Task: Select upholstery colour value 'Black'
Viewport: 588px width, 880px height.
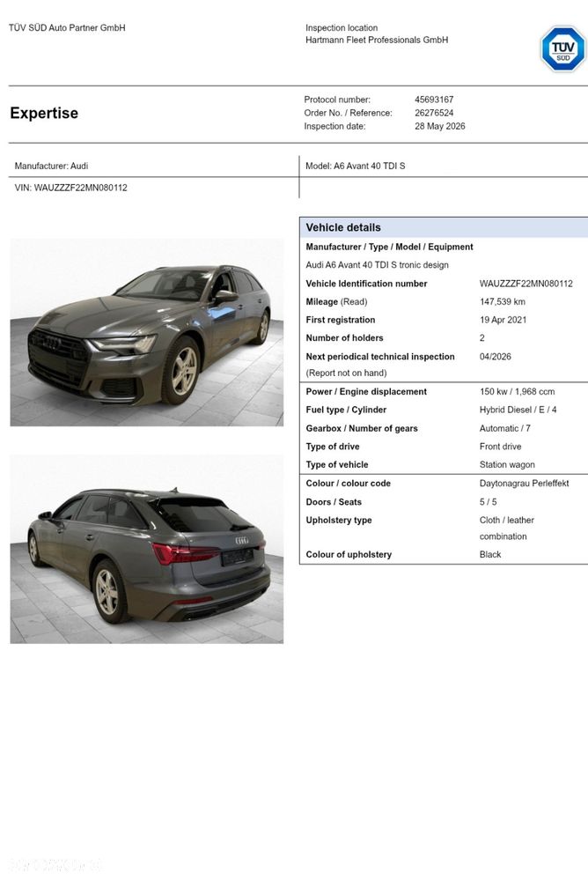Action: 489,554
